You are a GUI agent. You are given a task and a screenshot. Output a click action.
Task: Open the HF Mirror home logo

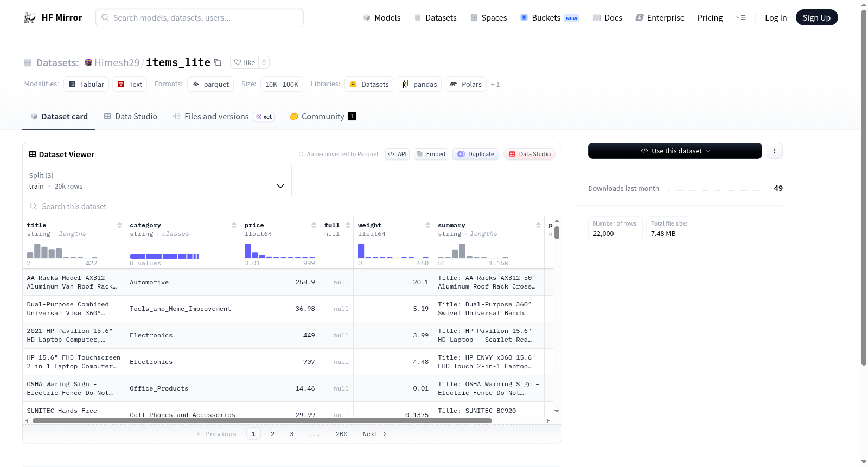(x=53, y=17)
